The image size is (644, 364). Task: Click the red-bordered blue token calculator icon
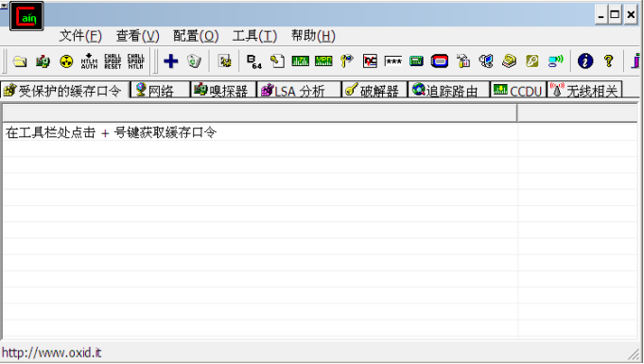(x=440, y=61)
